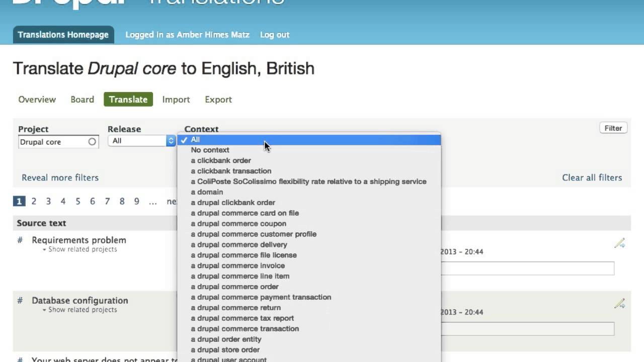644x362 pixels.
Task: Click 'Source text' column header
Action: coord(41,223)
